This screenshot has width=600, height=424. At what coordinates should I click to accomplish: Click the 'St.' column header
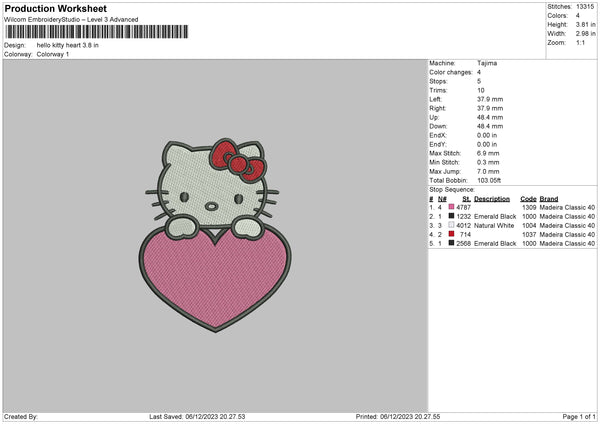click(466, 199)
